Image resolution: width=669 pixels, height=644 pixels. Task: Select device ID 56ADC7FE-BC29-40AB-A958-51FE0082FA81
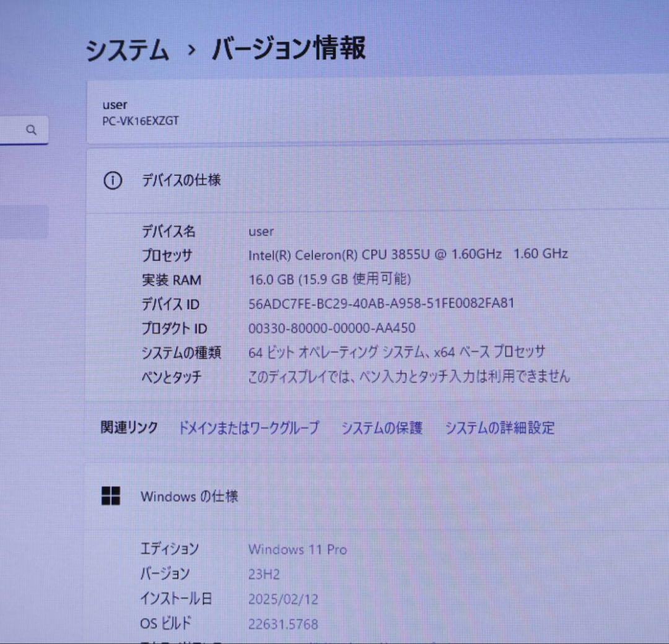382,303
